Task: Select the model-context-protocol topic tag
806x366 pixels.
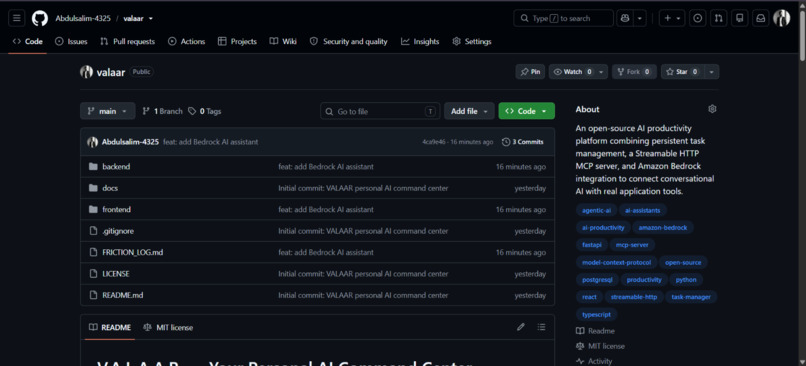Action: tap(616, 263)
